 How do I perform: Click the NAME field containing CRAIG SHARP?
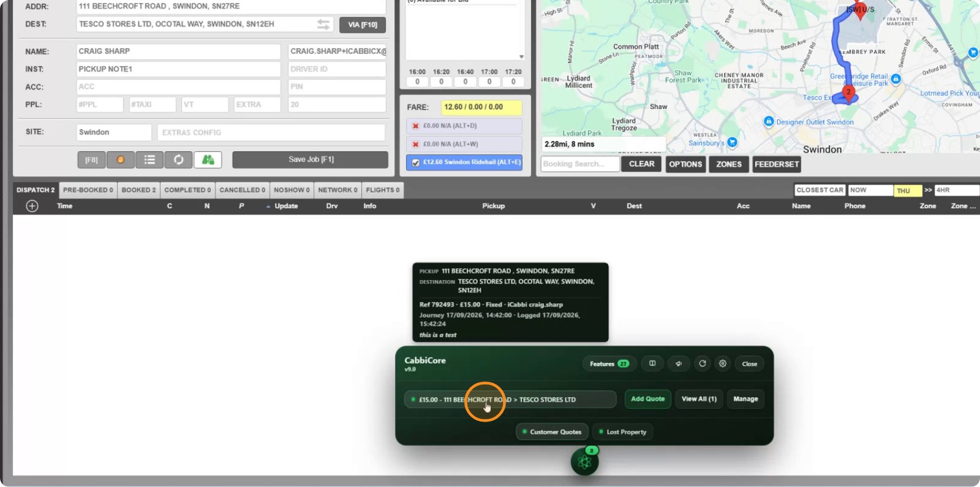178,52
